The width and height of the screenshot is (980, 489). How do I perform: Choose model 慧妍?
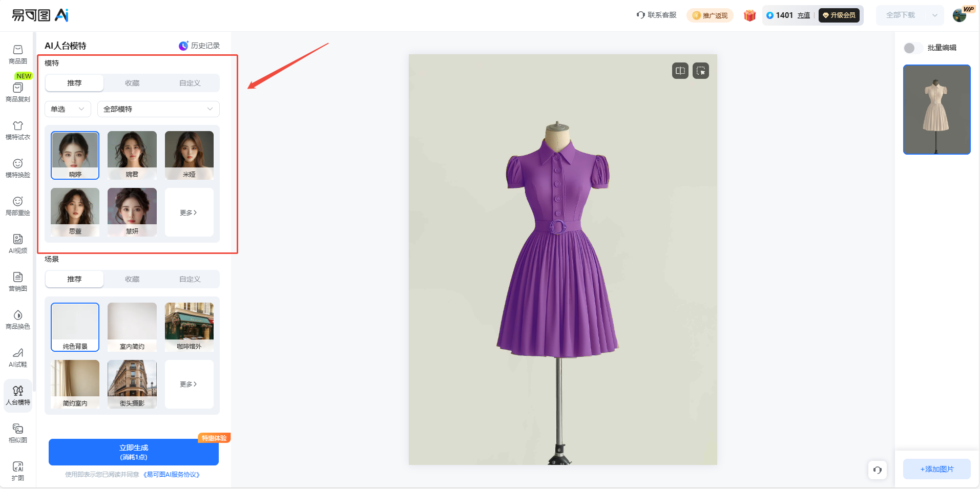click(132, 212)
